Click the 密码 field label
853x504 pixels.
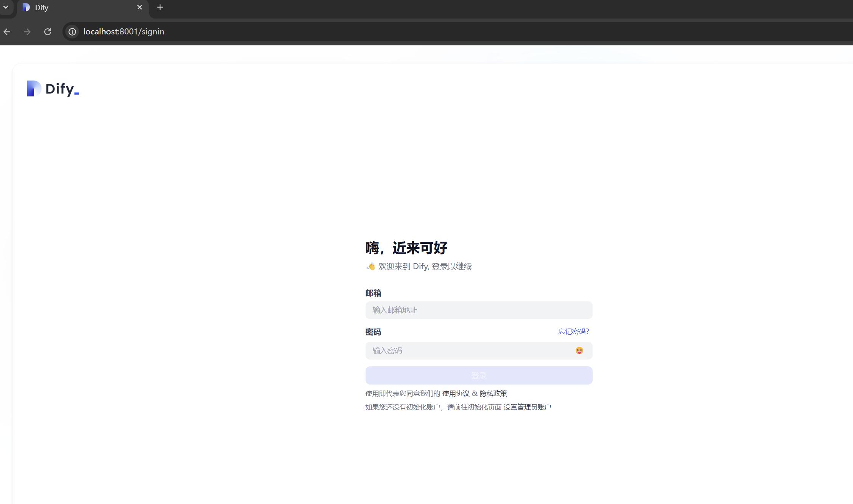[373, 332]
